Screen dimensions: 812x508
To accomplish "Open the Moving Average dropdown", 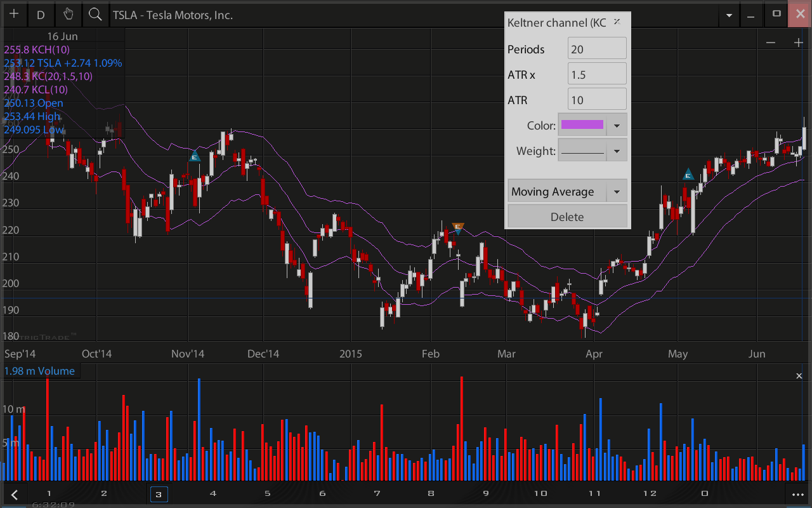I will (567, 191).
